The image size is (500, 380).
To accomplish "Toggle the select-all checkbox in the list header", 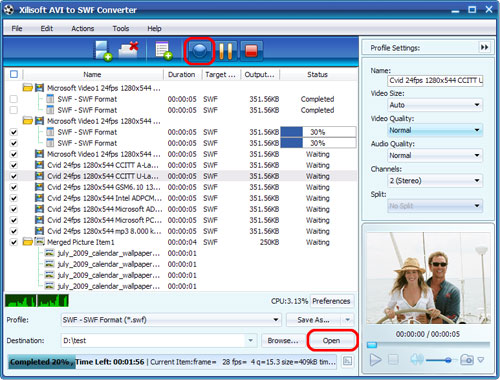I will coord(14,74).
